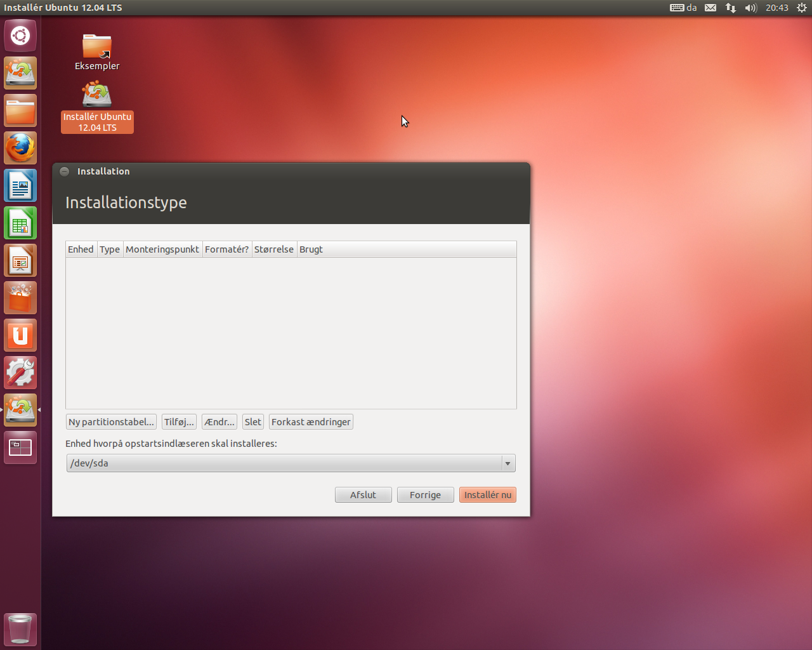Open the sound volume indicator
The height and width of the screenshot is (650, 812).
(751, 8)
